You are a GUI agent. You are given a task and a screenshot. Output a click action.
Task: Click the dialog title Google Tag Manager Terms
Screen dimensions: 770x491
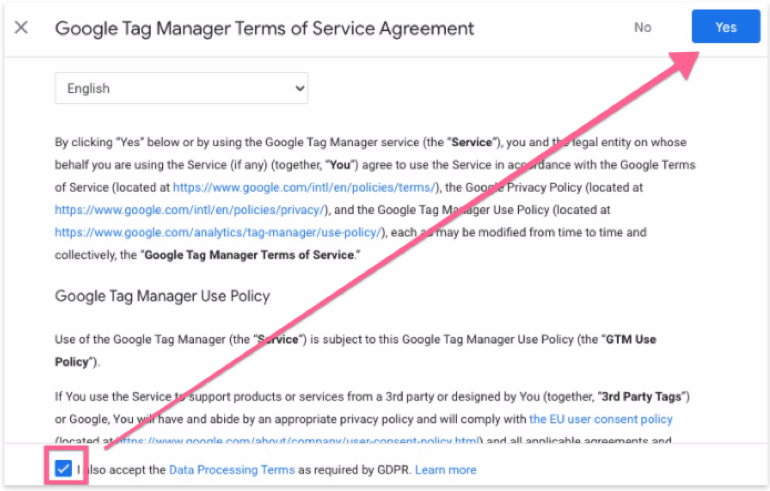tap(264, 27)
